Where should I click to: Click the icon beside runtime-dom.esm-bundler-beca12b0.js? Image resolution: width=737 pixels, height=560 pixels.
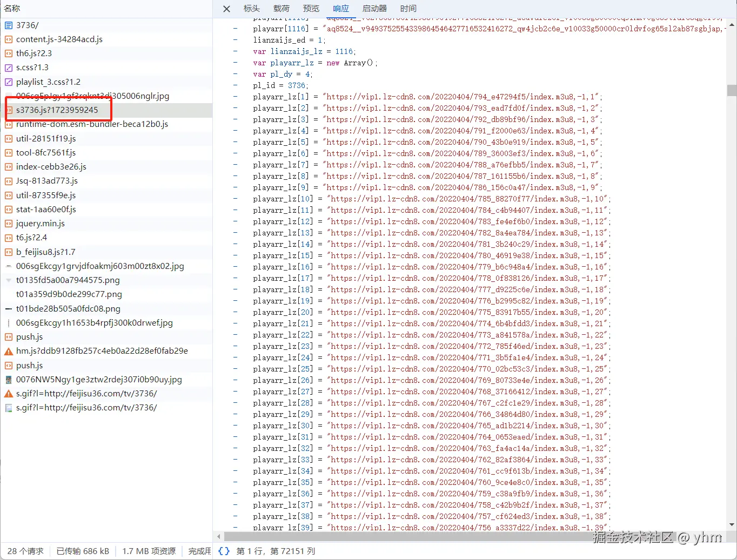(9, 124)
